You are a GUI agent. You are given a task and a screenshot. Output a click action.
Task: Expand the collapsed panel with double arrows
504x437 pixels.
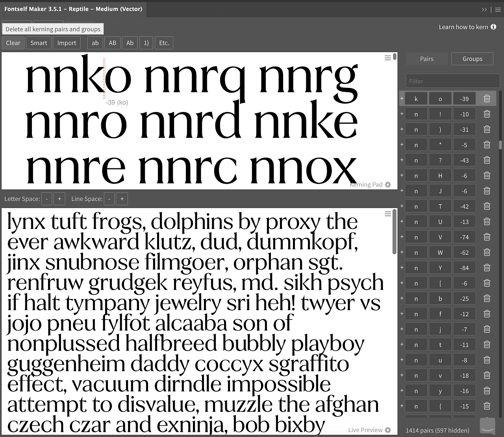coord(484,9)
